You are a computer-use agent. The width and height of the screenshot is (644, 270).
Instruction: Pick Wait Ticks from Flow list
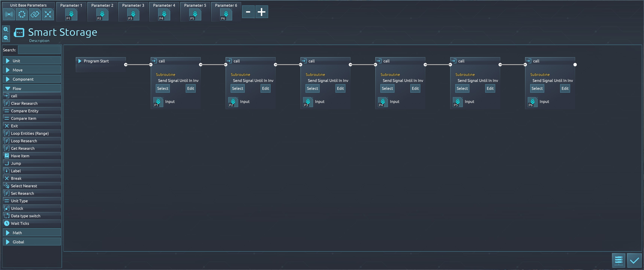[x=20, y=223]
